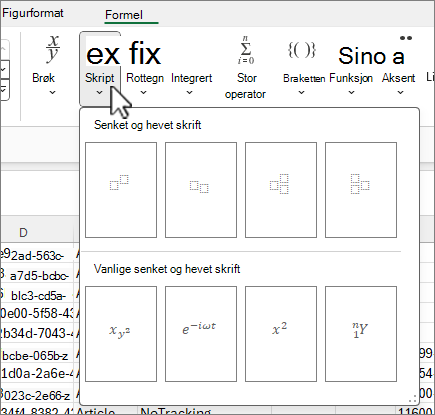Expand the Integrert dropdown arrow
Viewport: 435px width, 415px height.
point(189,93)
